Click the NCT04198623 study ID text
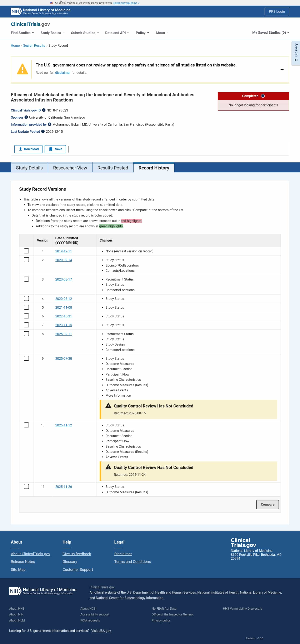Screen dimensions: 300x644 pos(57,110)
